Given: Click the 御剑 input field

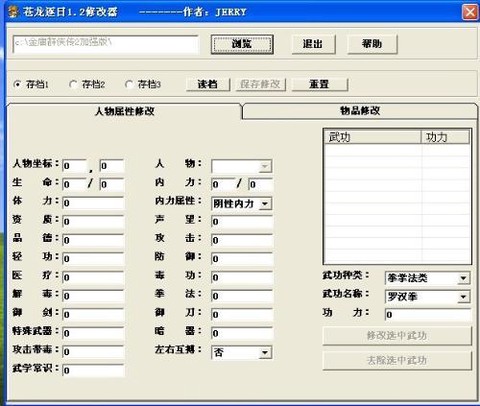Looking at the screenshot, I should tap(93, 315).
